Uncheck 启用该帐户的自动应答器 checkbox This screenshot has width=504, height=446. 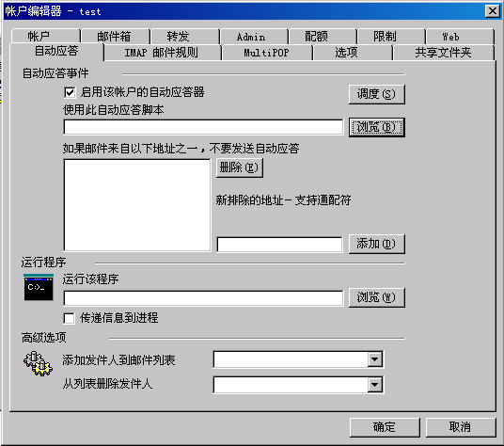pos(70,92)
